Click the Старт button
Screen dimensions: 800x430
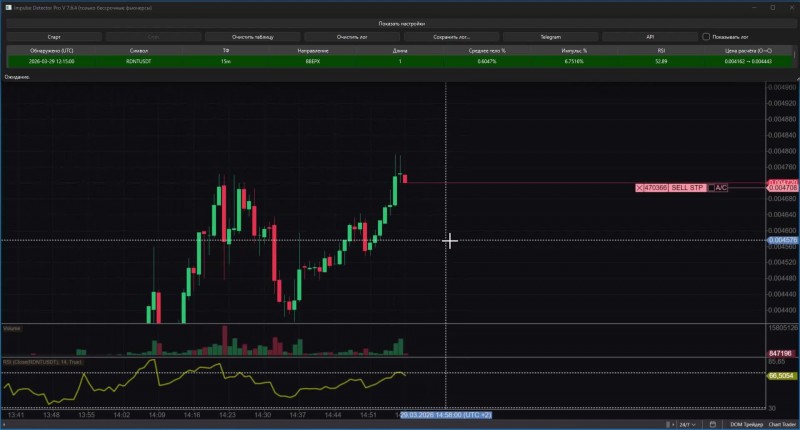point(54,37)
